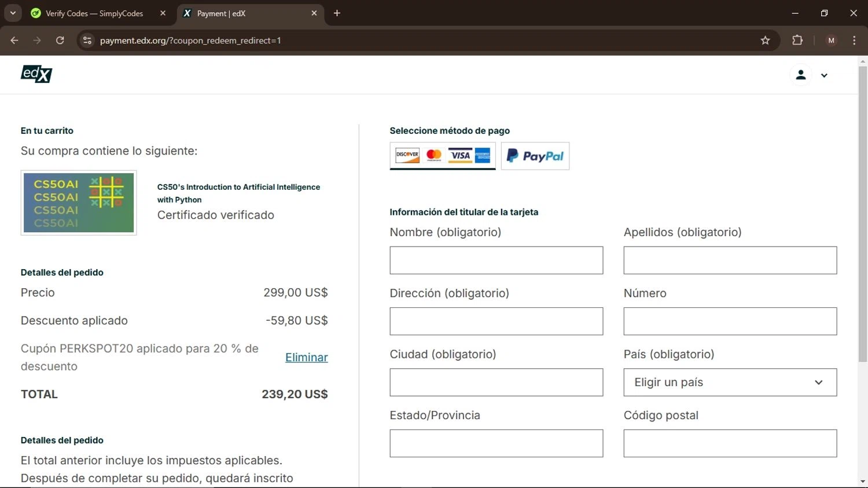Open Chrome three-dot menu
Image resolution: width=868 pixels, height=488 pixels.
click(854, 41)
